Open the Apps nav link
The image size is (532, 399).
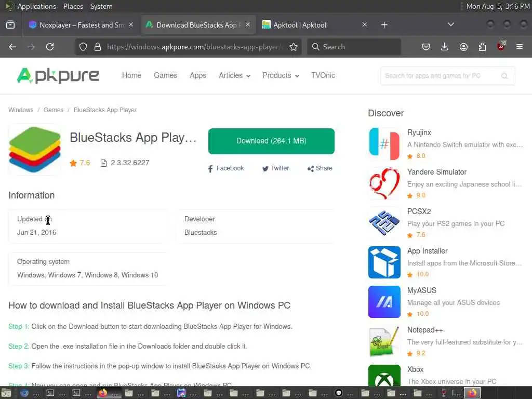[198, 75]
